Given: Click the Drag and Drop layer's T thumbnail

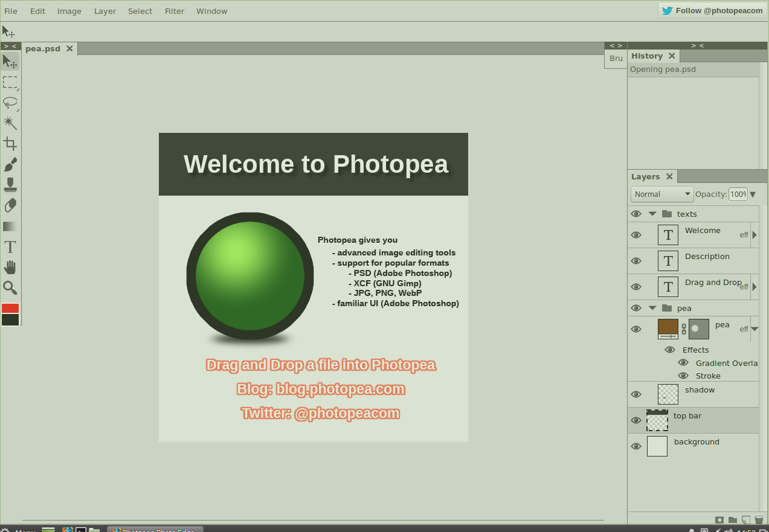Looking at the screenshot, I should click(x=668, y=287).
